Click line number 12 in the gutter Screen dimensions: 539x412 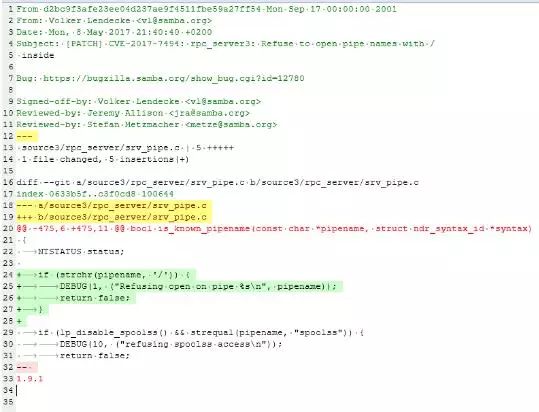[x=8, y=136]
